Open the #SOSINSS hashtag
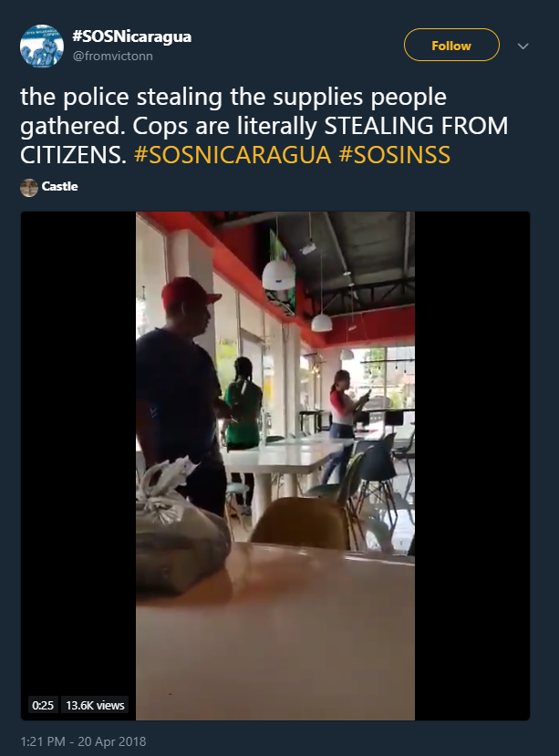559x756 pixels. (395, 155)
